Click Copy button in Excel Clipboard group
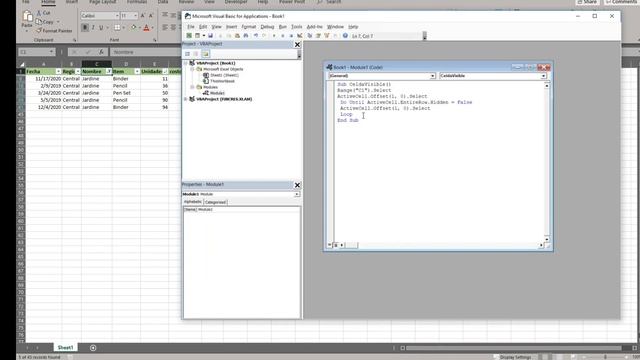Viewport: 640px width, 360px height. [45, 22]
